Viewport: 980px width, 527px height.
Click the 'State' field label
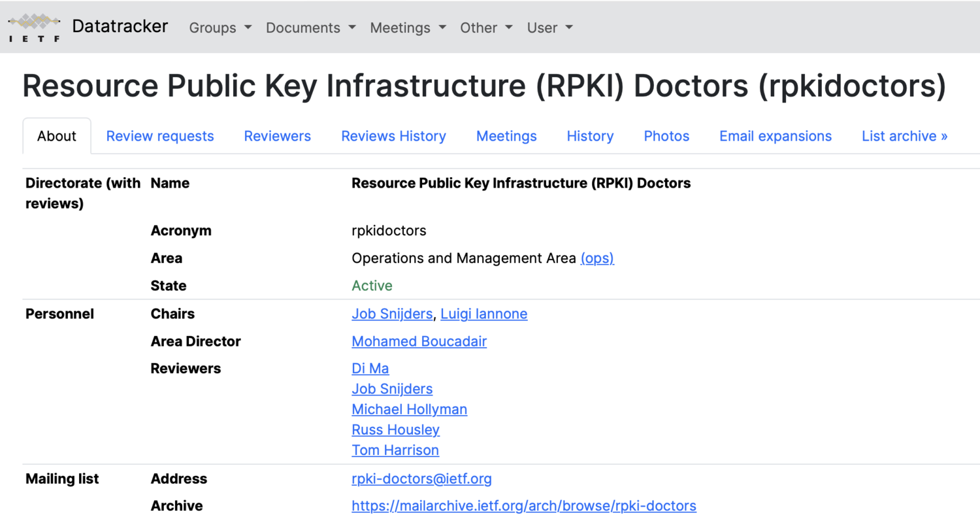click(x=169, y=286)
